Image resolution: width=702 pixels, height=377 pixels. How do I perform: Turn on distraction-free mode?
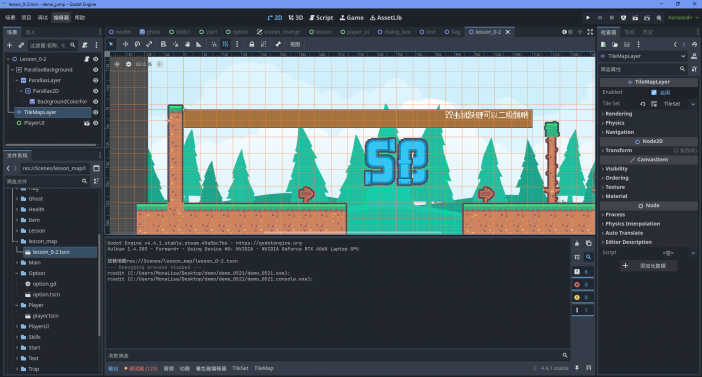click(x=590, y=32)
